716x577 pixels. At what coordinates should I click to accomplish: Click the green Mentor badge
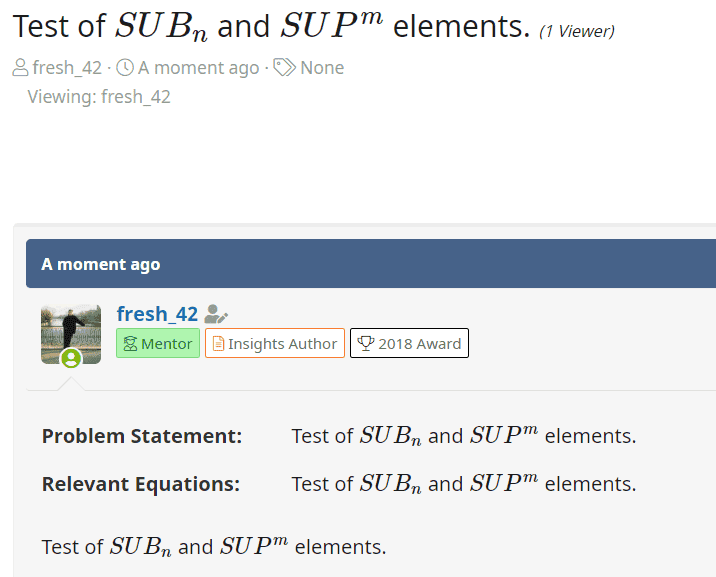pos(158,344)
